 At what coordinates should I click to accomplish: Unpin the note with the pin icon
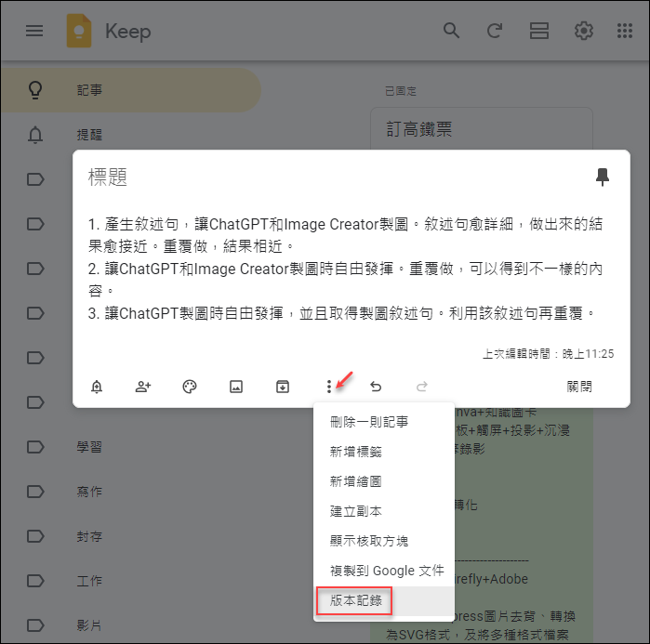point(603,177)
